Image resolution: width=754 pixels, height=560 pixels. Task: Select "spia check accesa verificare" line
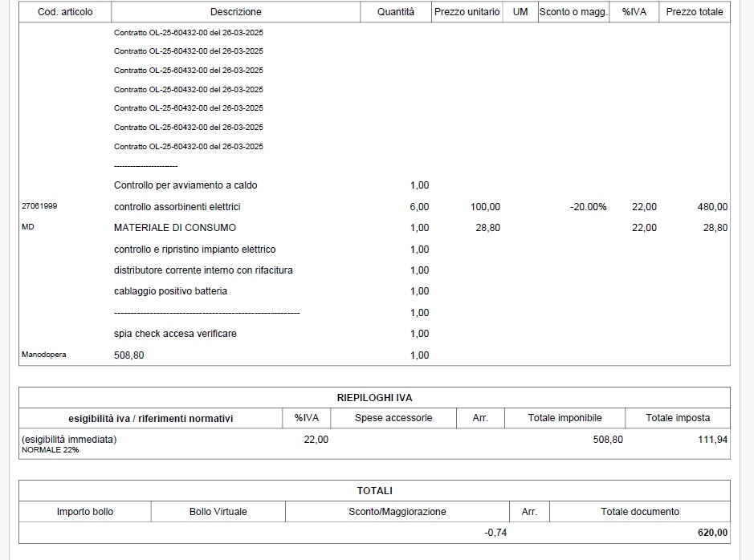point(175,334)
